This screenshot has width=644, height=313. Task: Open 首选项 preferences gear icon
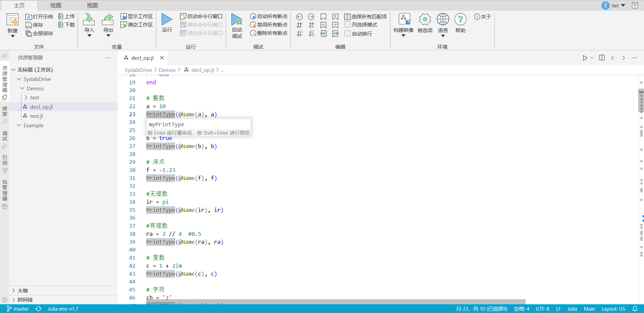(425, 19)
